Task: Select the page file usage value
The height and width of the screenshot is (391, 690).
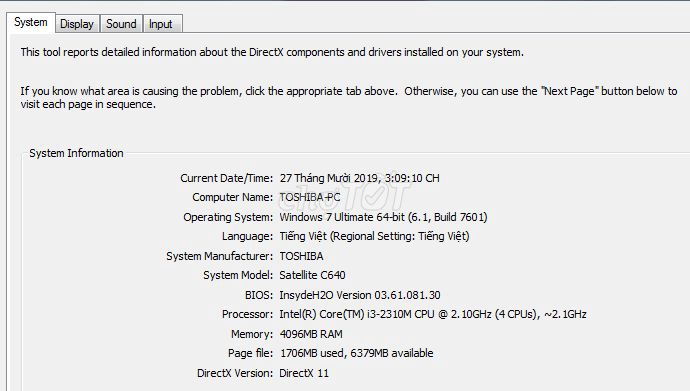Action: pyautogui.click(x=356, y=353)
